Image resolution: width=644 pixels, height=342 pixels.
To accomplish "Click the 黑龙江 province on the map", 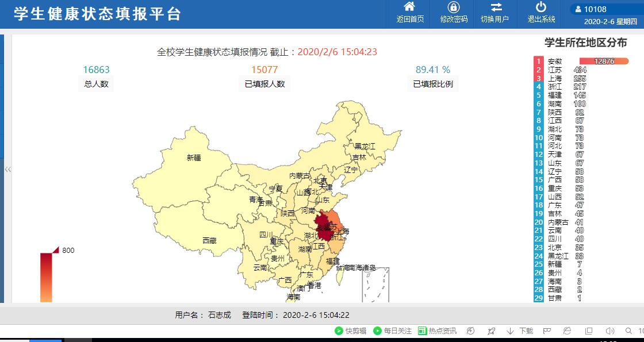I will pyautogui.click(x=365, y=146).
